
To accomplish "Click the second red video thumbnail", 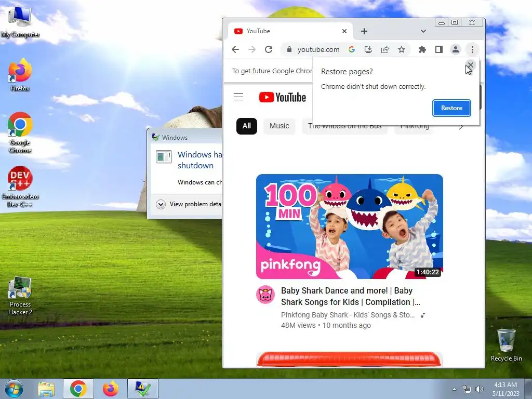I will click(350, 360).
